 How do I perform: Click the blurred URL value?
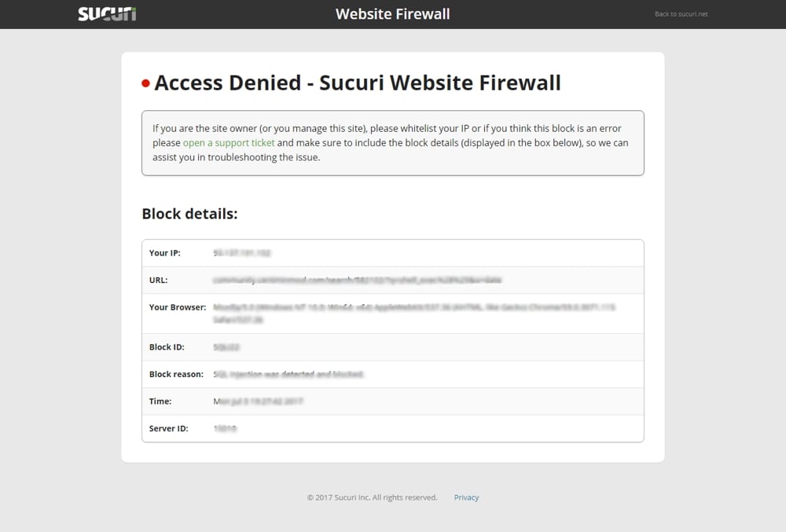point(357,280)
